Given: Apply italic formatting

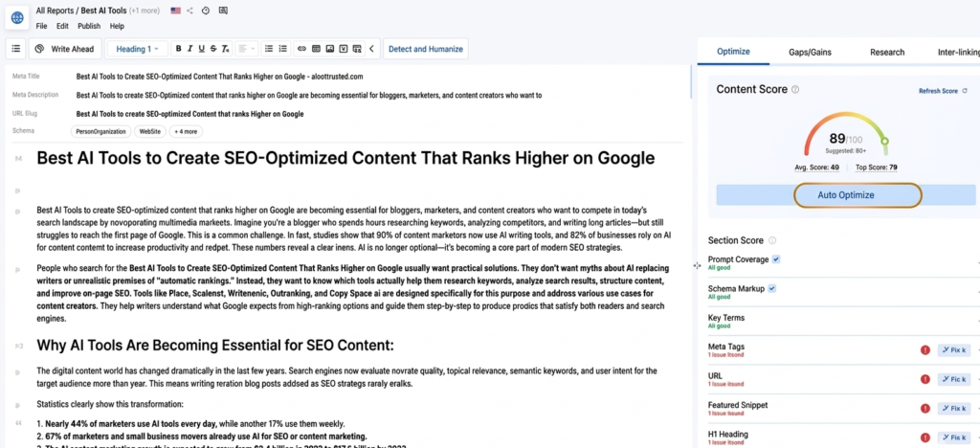Looking at the screenshot, I should point(190,49).
